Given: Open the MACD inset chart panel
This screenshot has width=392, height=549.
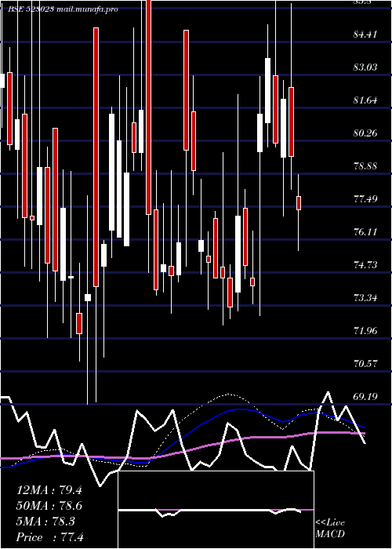Looking at the screenshot, I should (216, 510).
